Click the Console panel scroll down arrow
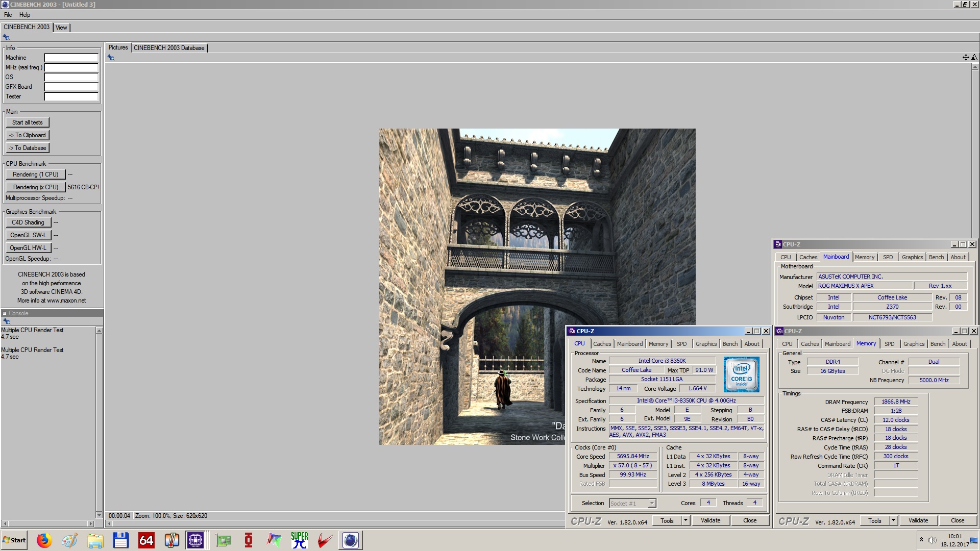Viewport: 980px width, 551px height. coord(99,515)
